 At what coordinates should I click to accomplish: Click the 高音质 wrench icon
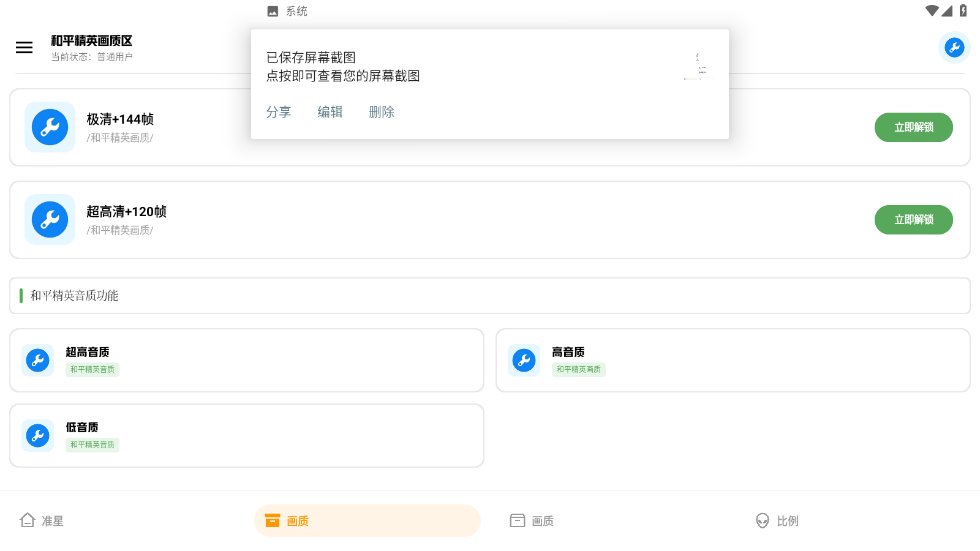point(524,360)
